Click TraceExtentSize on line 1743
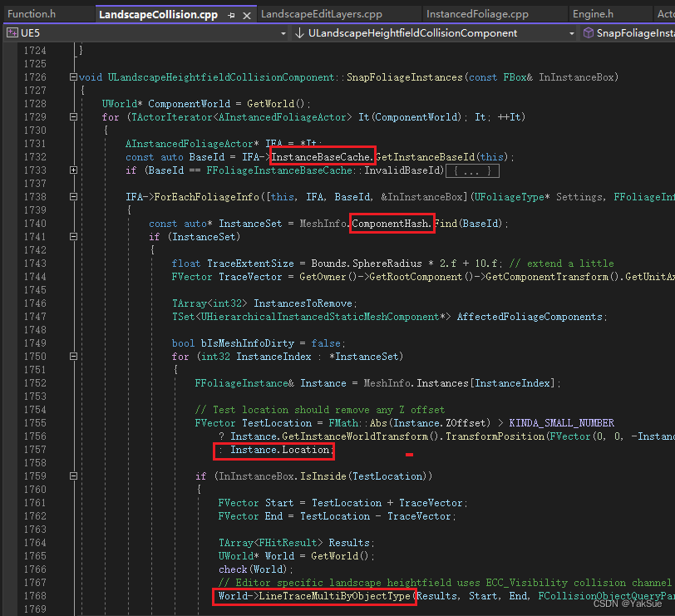Viewport: 675px width, 616px height. click(x=250, y=264)
